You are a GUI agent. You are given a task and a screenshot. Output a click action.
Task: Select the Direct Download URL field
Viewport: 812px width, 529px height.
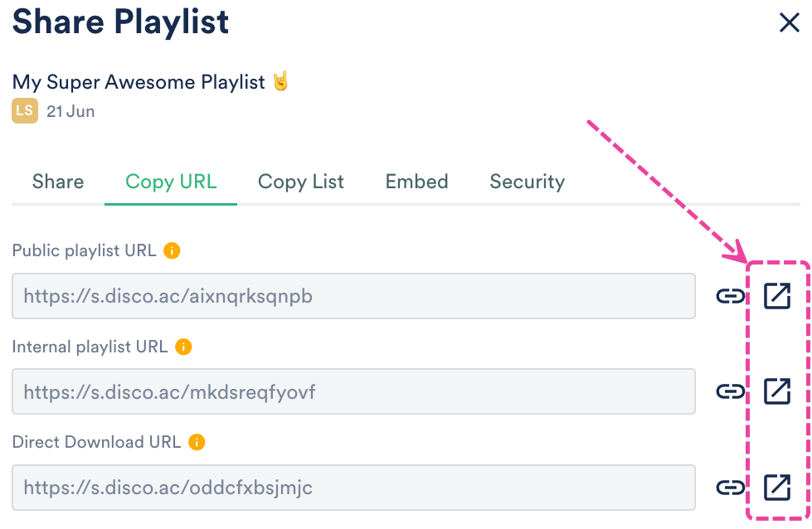[353, 487]
